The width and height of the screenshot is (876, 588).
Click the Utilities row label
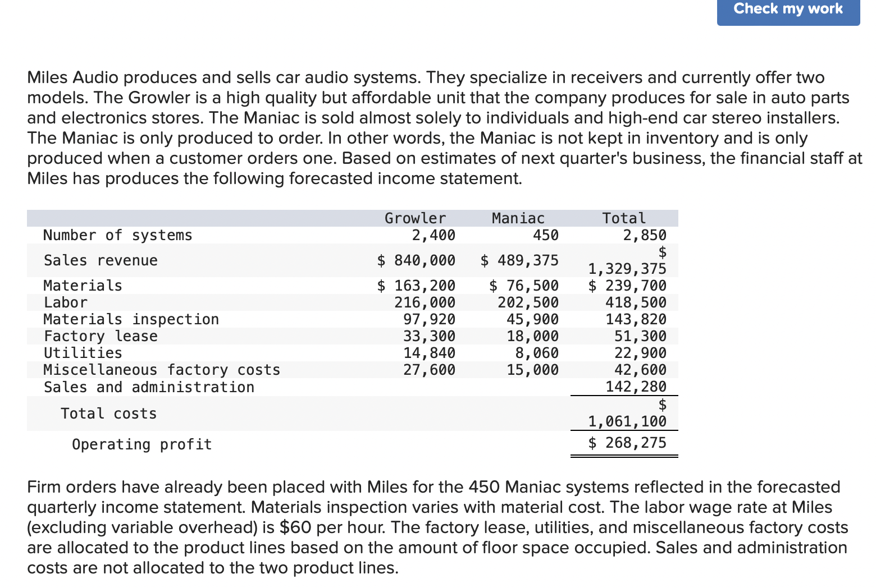pos(82,352)
